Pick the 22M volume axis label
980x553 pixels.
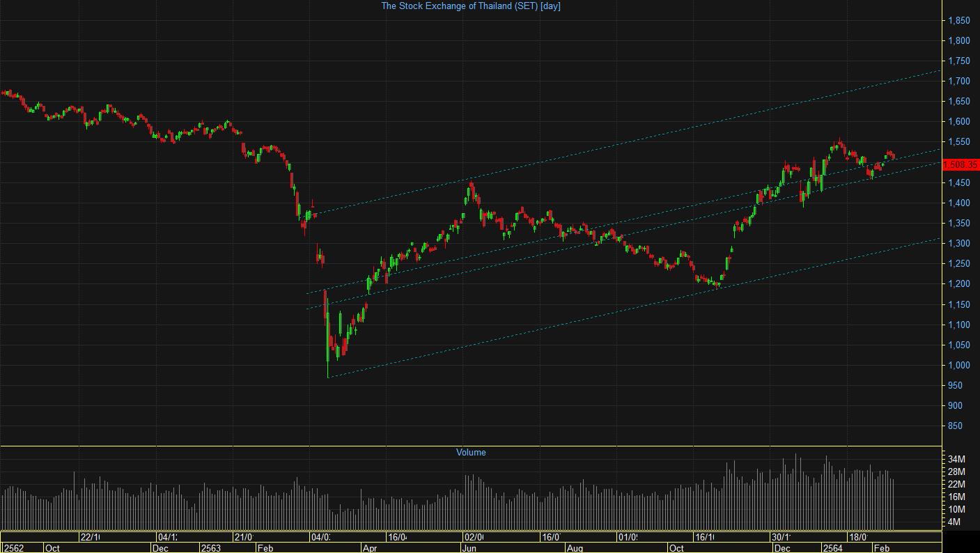(956, 484)
